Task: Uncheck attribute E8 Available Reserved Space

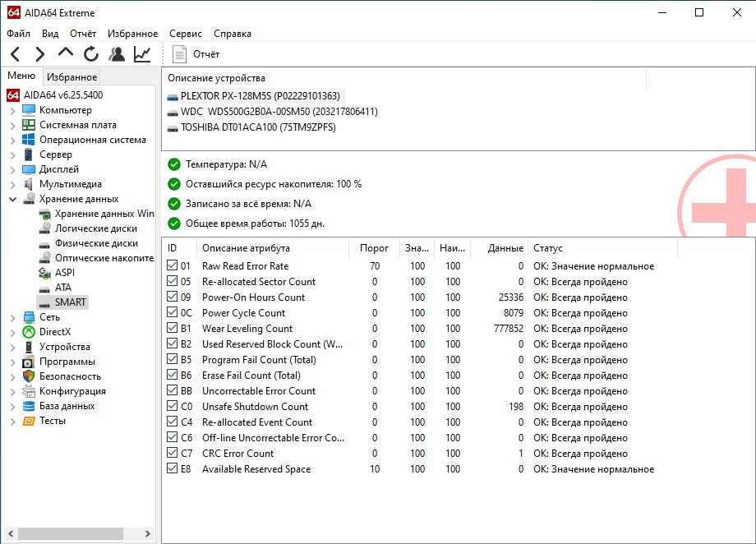Action: coord(172,468)
